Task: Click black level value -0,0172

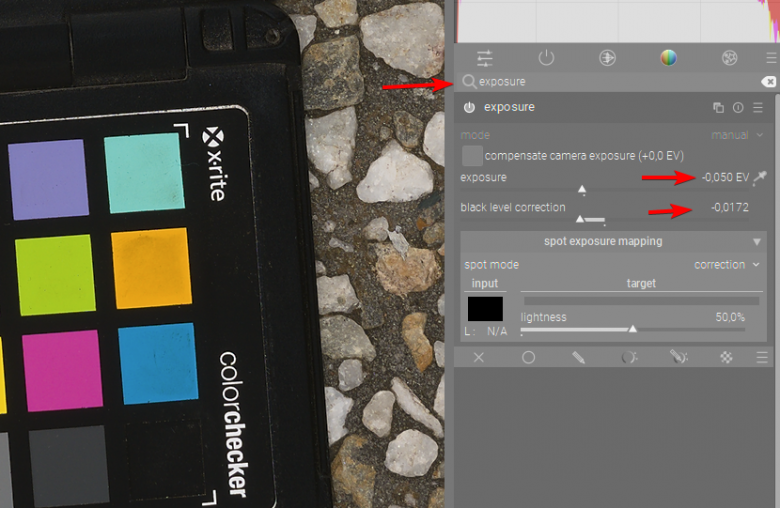Action: 730,207
